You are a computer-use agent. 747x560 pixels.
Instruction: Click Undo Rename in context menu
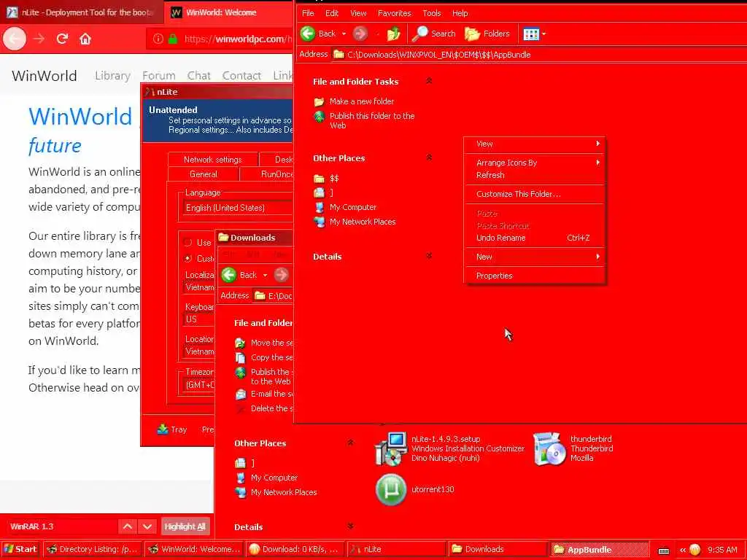535,238
